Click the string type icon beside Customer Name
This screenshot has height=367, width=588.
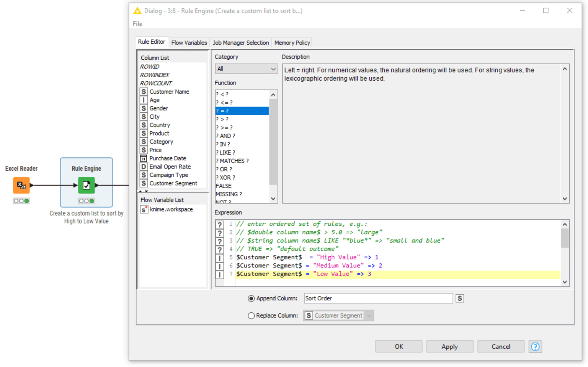coord(144,92)
